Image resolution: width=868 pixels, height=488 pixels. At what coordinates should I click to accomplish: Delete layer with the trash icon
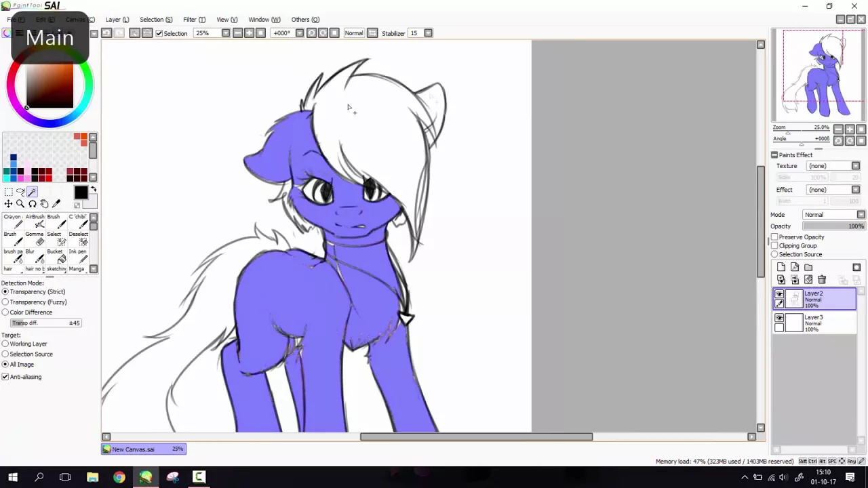point(822,279)
